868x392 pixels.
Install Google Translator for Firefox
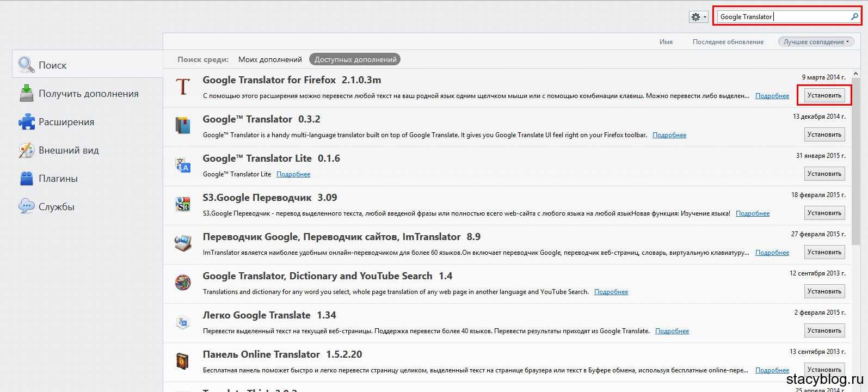pos(824,95)
